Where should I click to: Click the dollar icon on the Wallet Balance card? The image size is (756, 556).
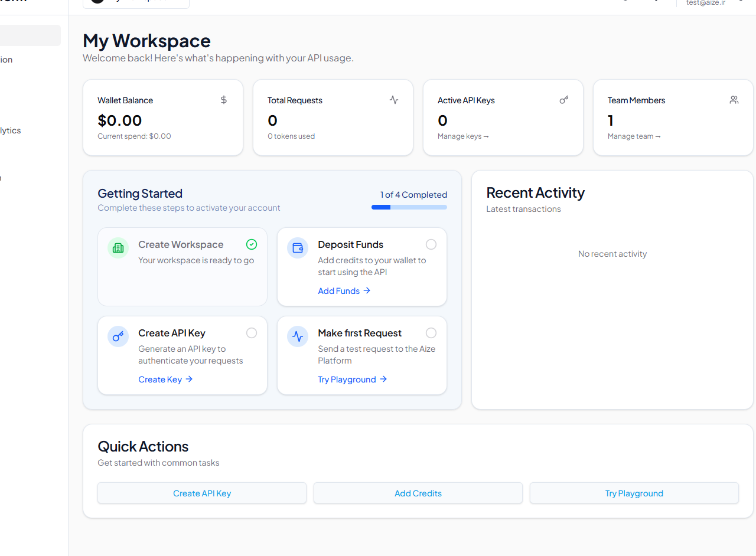pyautogui.click(x=223, y=100)
